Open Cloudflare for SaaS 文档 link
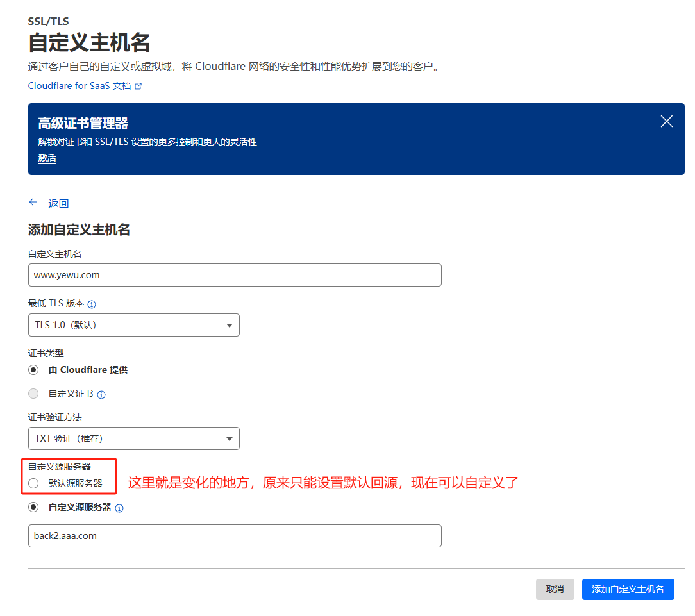This screenshot has width=695, height=616. (x=79, y=86)
